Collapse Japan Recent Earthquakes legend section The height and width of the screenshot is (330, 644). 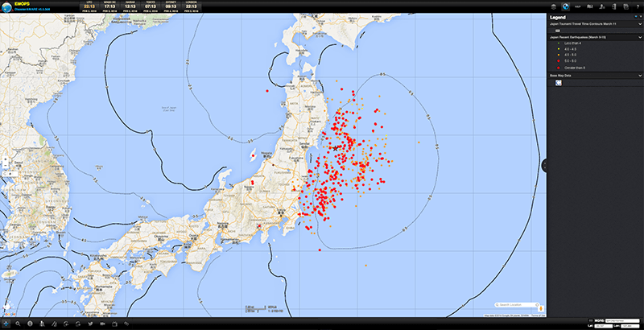click(x=638, y=37)
